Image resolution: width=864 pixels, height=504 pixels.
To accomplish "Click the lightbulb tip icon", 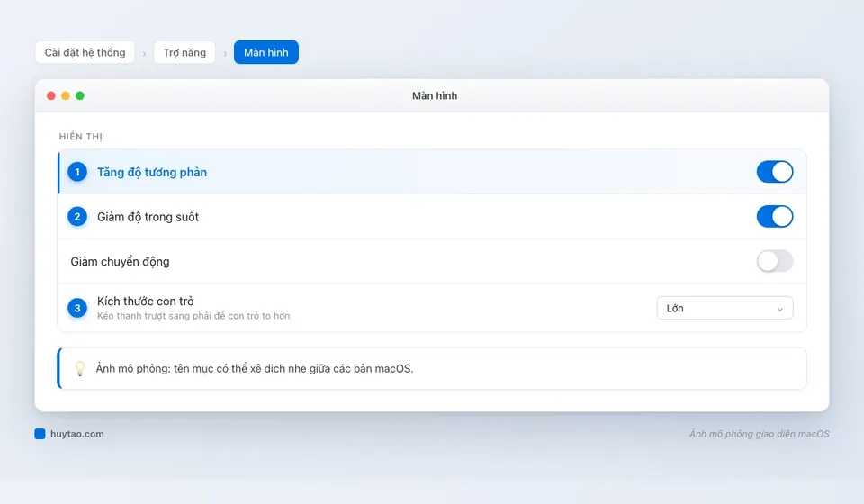I will click(x=80, y=368).
